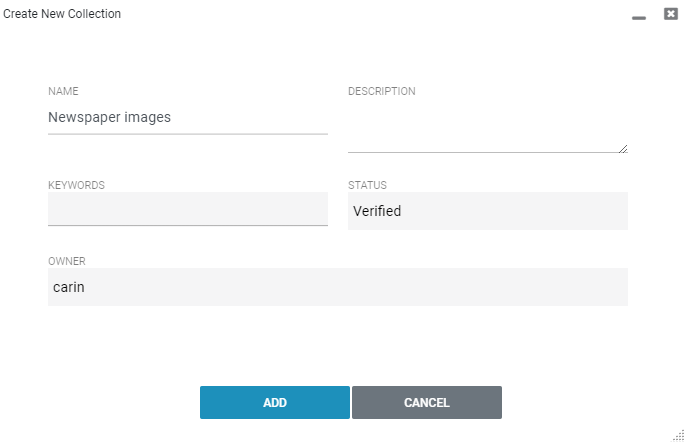Close the Create New Collection dialog
The image size is (684, 442).
670,14
